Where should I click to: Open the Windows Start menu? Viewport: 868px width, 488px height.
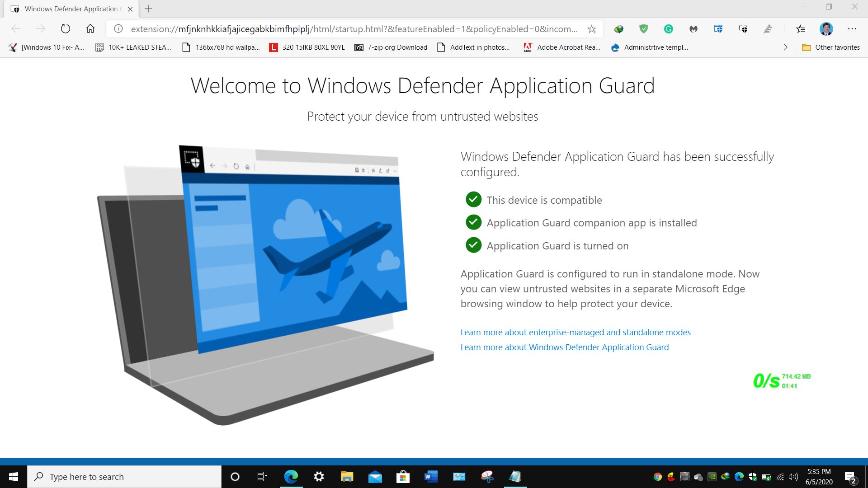(x=14, y=477)
